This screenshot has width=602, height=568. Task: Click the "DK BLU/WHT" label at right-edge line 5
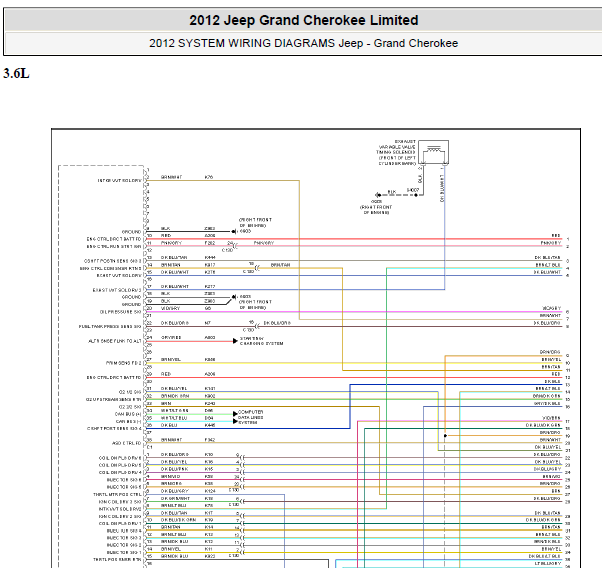point(547,272)
